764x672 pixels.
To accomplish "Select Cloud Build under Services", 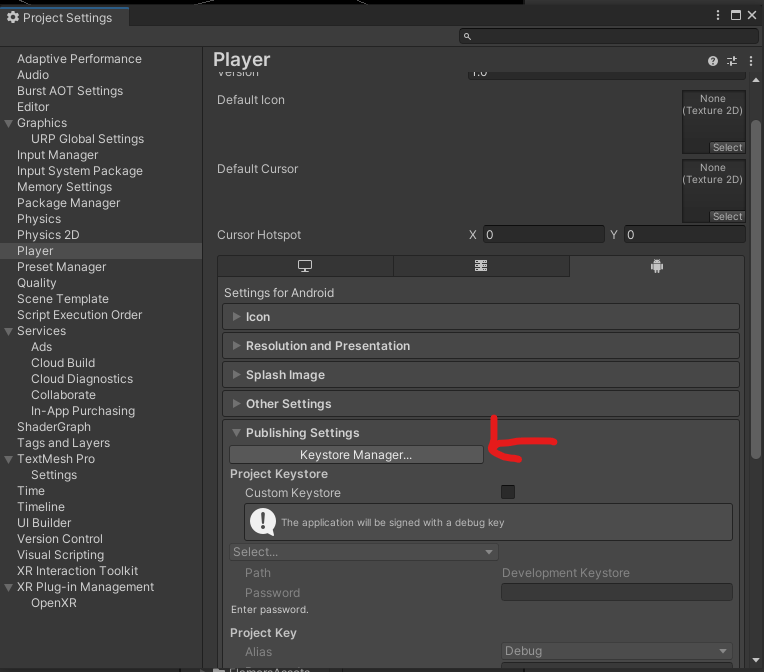I will (63, 363).
